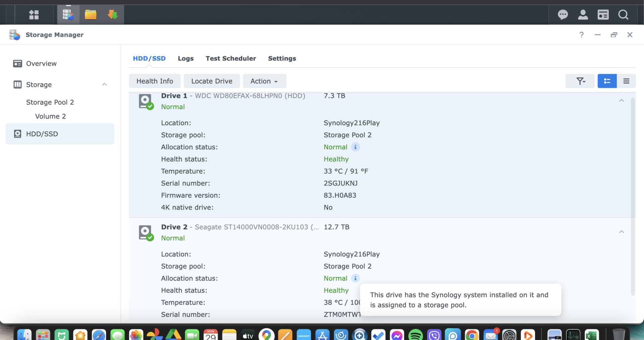Click the File Station folder icon in taskbar
This screenshot has width=644, height=340.
tap(91, 15)
